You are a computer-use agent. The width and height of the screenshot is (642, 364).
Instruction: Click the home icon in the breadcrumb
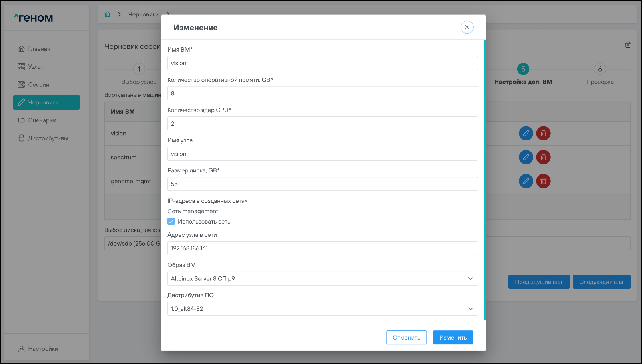pyautogui.click(x=107, y=14)
